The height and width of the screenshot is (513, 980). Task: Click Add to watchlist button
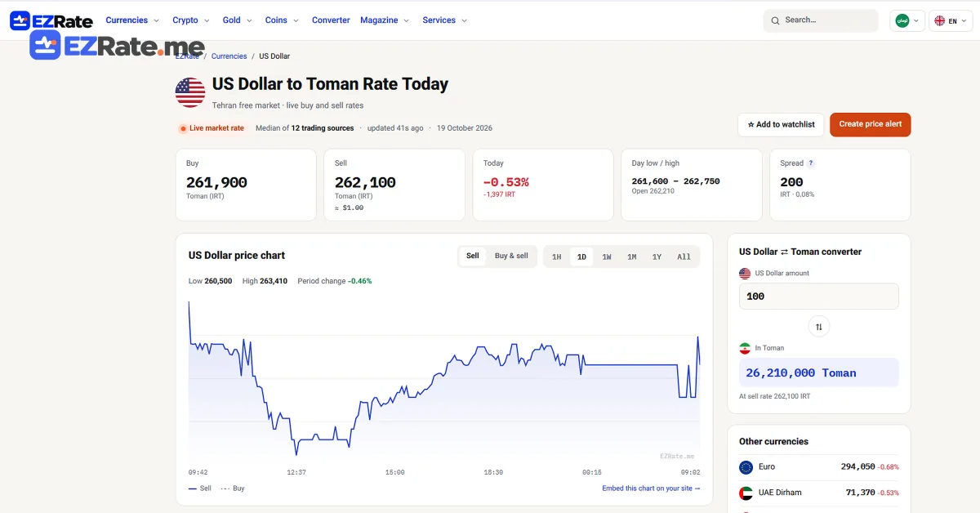(x=782, y=125)
